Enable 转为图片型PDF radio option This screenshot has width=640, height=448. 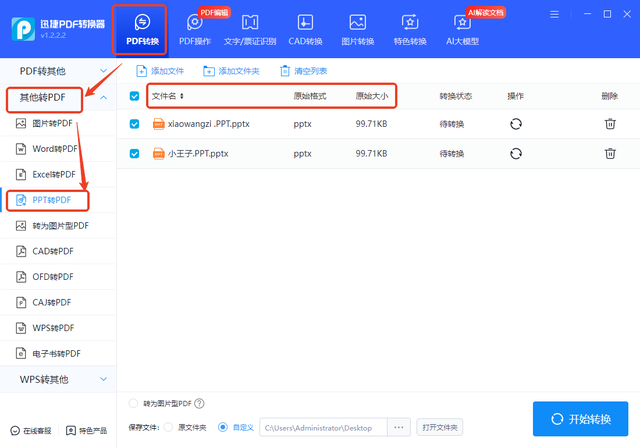pyautogui.click(x=133, y=404)
